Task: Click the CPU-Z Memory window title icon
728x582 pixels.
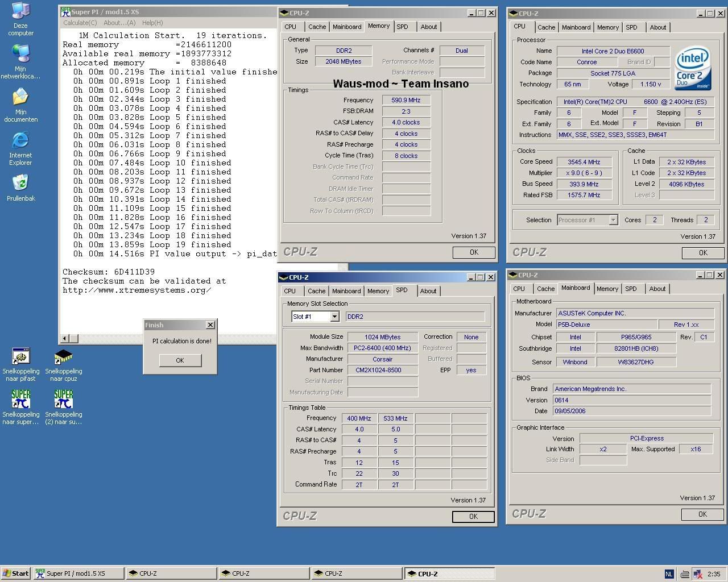Action: click(x=284, y=13)
